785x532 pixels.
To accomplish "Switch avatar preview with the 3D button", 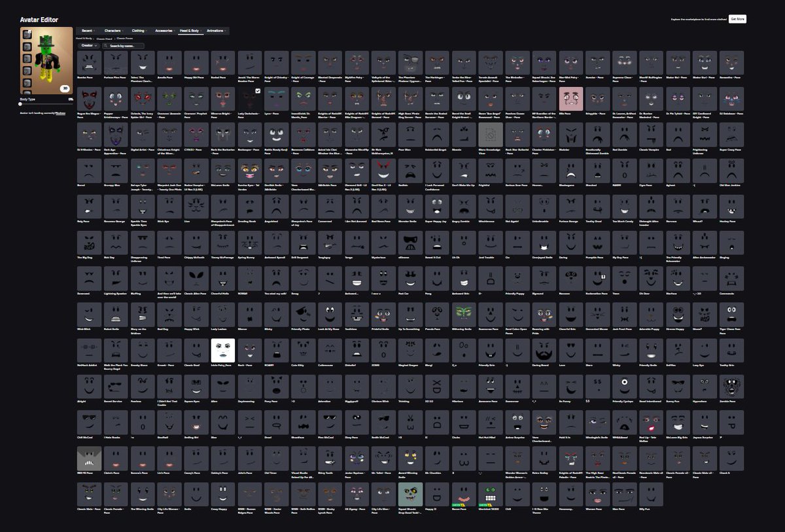I will pos(65,88).
